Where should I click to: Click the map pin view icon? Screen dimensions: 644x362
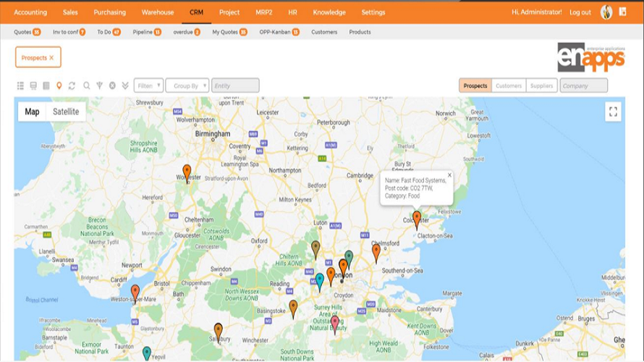click(x=59, y=85)
